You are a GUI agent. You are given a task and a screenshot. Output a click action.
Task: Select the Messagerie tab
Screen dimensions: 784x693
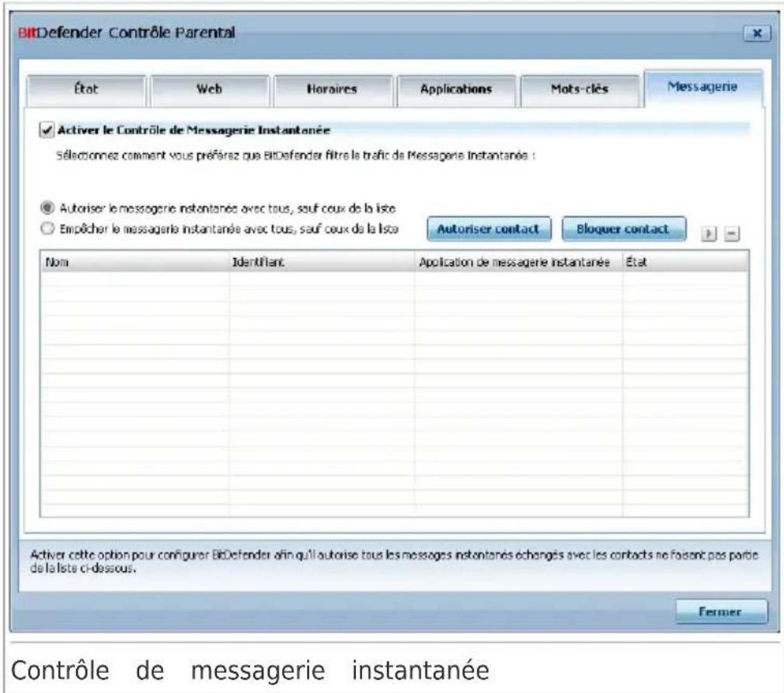pos(703,88)
